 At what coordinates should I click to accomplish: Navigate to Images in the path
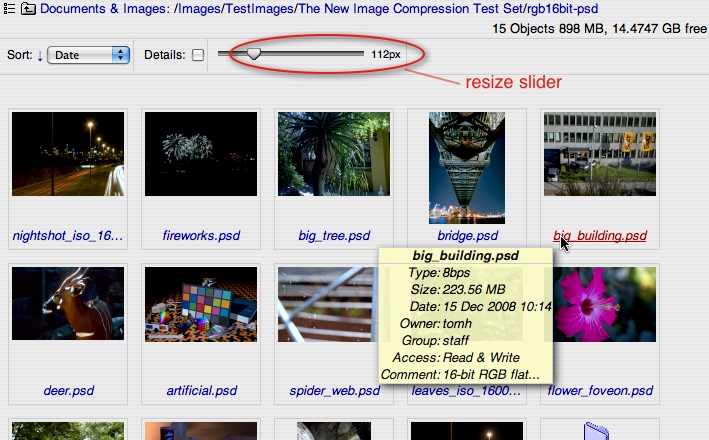pyautogui.click(x=199, y=9)
